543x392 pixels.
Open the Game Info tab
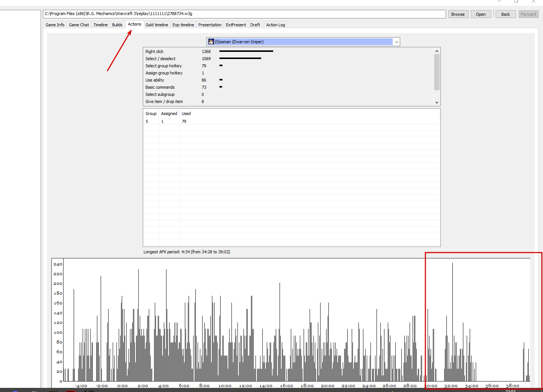55,25
